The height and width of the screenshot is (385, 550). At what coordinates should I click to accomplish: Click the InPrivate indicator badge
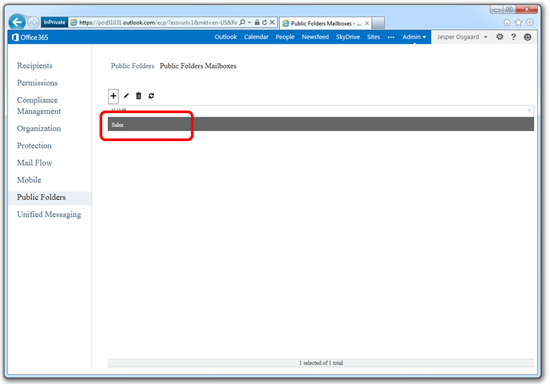(x=54, y=22)
